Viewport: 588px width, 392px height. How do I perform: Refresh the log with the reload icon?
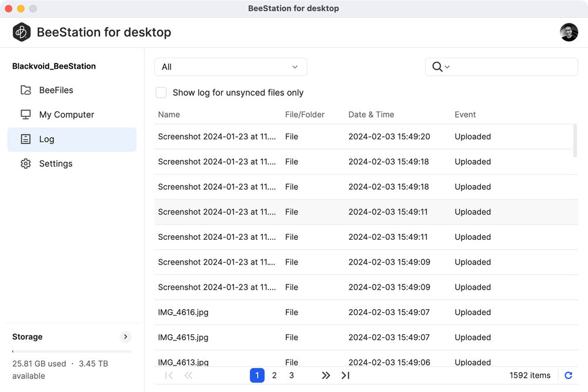coord(568,375)
